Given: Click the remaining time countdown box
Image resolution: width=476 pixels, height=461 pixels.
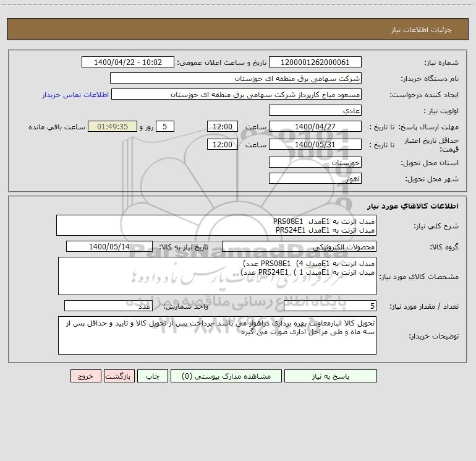Looking at the screenshot, I should pyautogui.click(x=113, y=126).
